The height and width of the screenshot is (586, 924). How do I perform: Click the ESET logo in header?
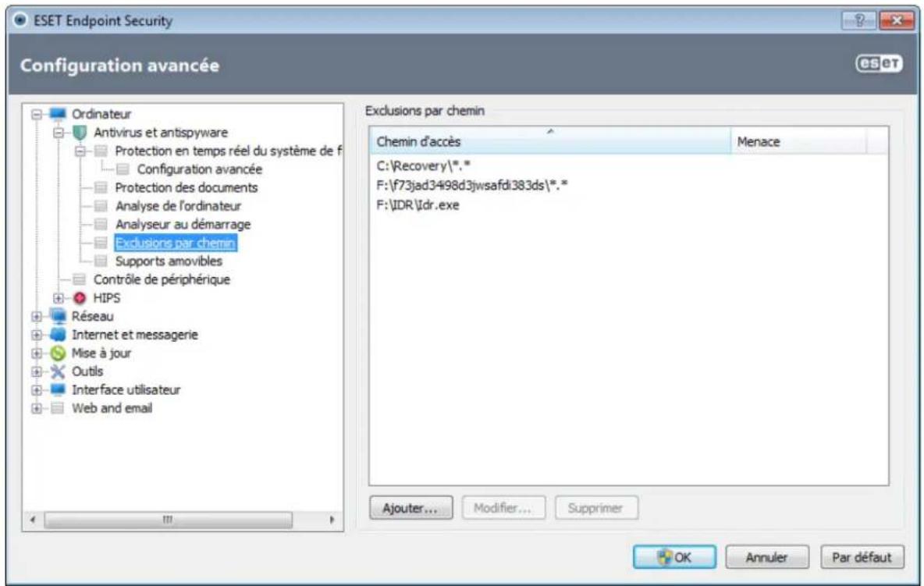[x=879, y=63]
